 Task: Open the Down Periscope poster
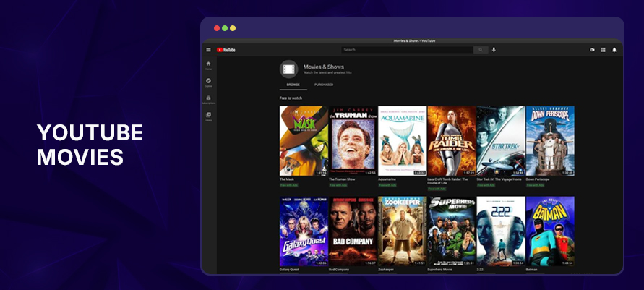click(x=550, y=141)
